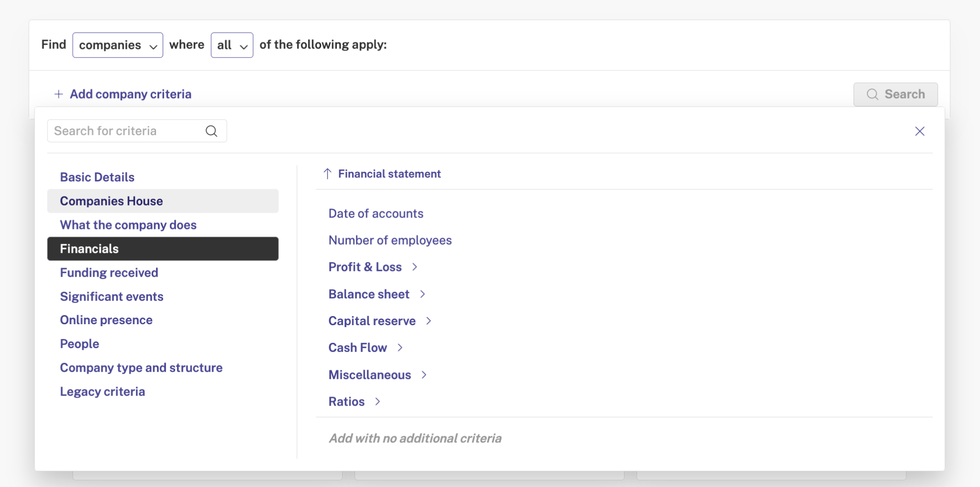Click the Search for criteria input field
This screenshot has width=980, height=487.
[127, 131]
